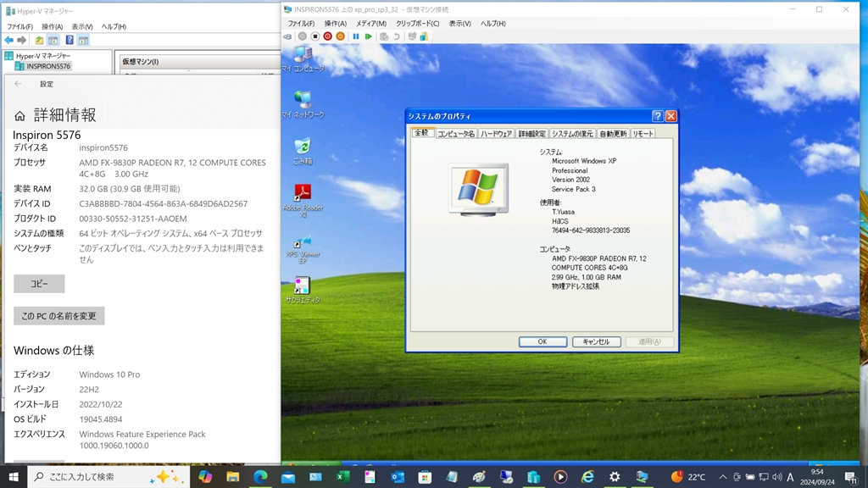Screen dimensions: 868x488
Task: Click the orange Save state toolbar icon
Action: 340,36
